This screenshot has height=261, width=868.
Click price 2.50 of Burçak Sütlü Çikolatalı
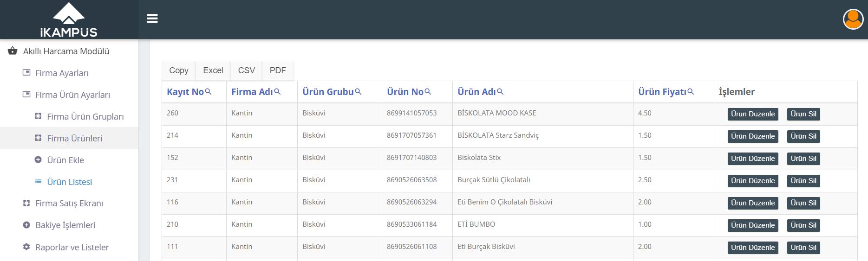click(645, 180)
